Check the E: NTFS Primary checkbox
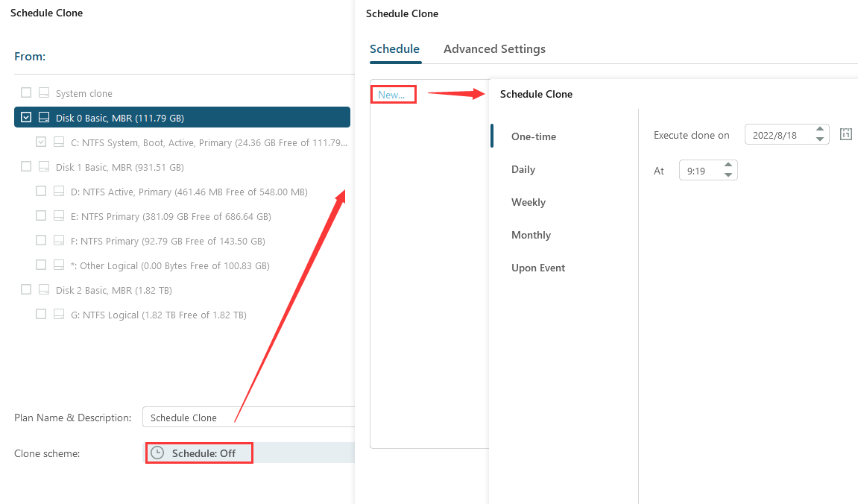 pyautogui.click(x=41, y=215)
